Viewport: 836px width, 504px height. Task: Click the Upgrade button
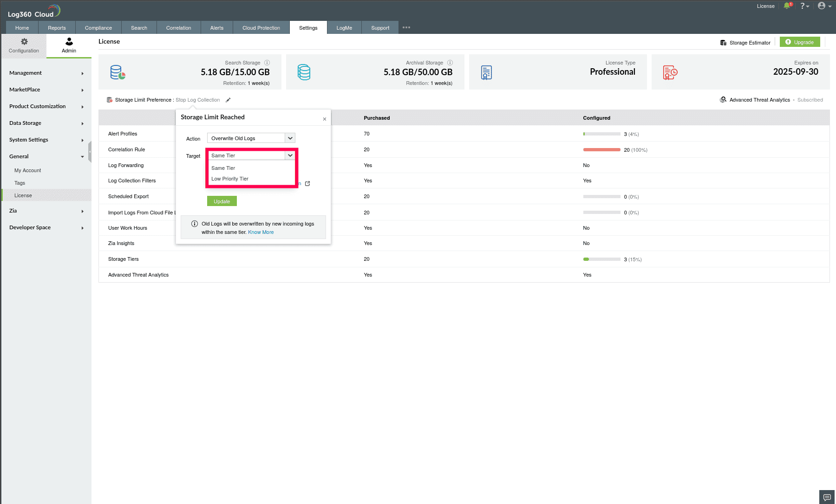pos(800,42)
